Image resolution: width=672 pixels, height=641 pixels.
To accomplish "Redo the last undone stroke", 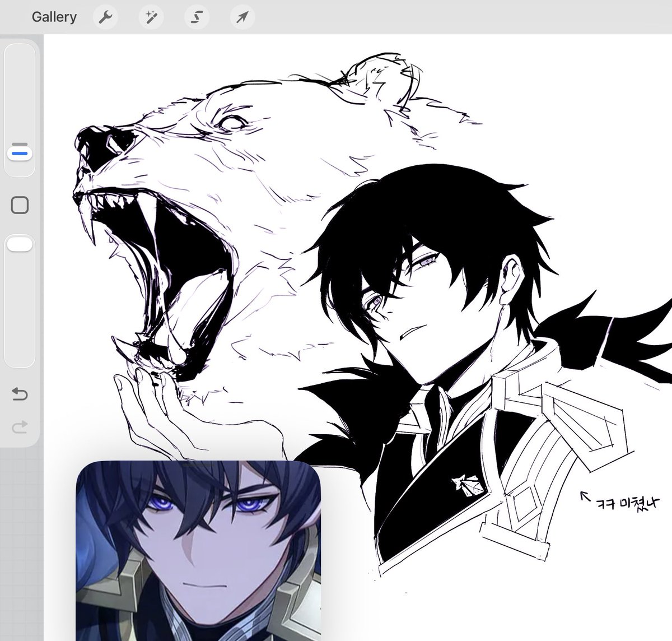I will pos(20,428).
